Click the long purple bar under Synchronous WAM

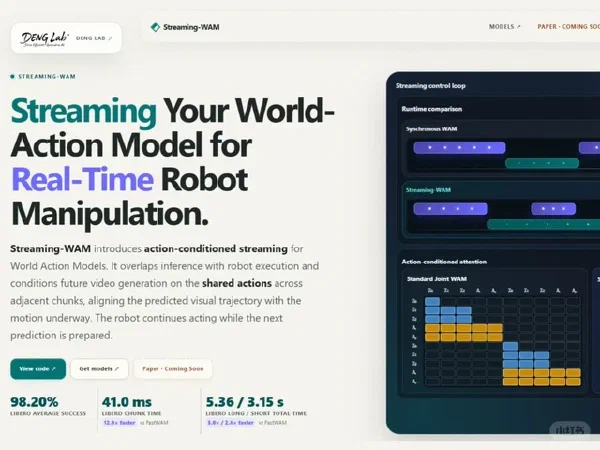tap(459, 148)
